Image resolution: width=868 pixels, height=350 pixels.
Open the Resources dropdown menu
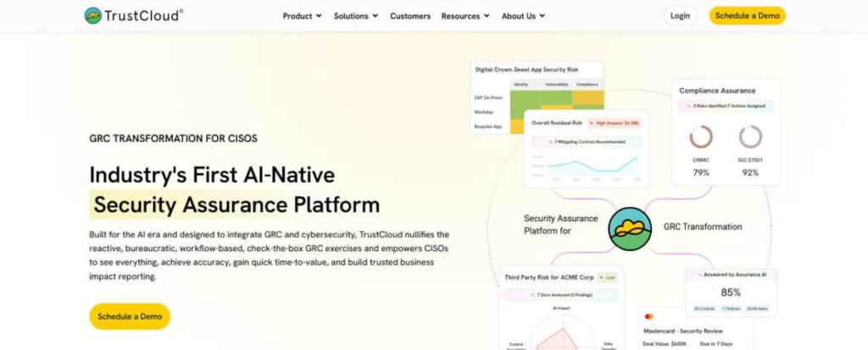(465, 15)
